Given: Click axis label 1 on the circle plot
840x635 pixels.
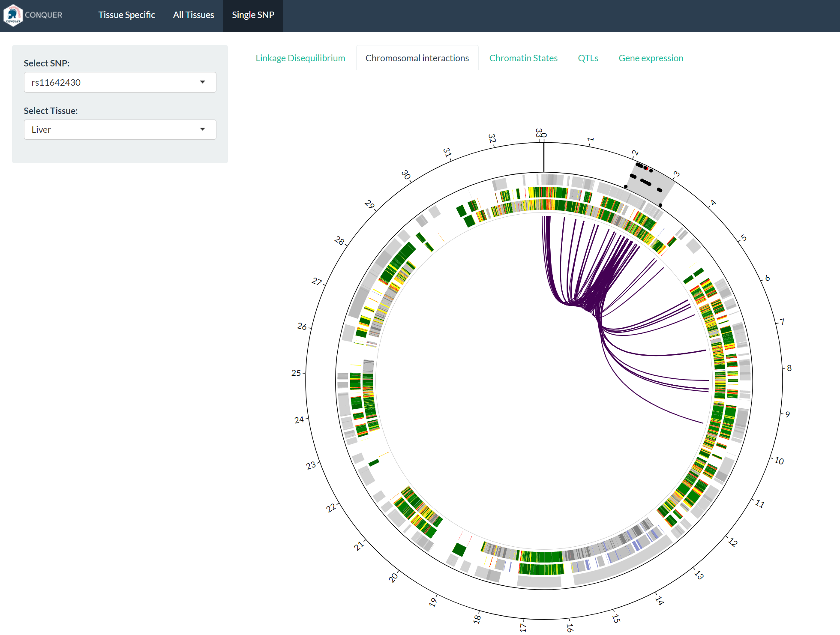Looking at the screenshot, I should click(591, 140).
